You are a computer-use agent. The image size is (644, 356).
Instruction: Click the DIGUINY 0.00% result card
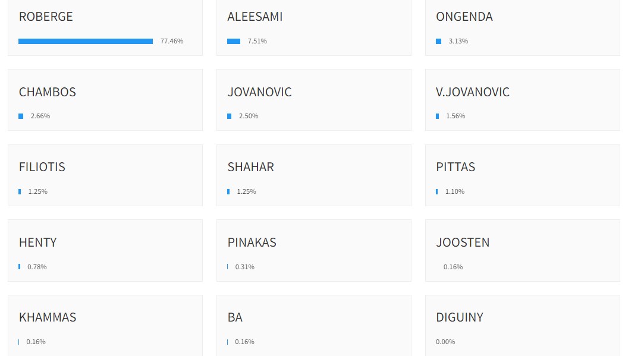pos(523,325)
